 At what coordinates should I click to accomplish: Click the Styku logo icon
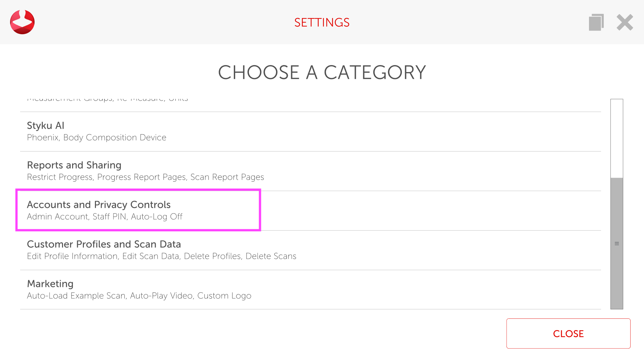[22, 22]
